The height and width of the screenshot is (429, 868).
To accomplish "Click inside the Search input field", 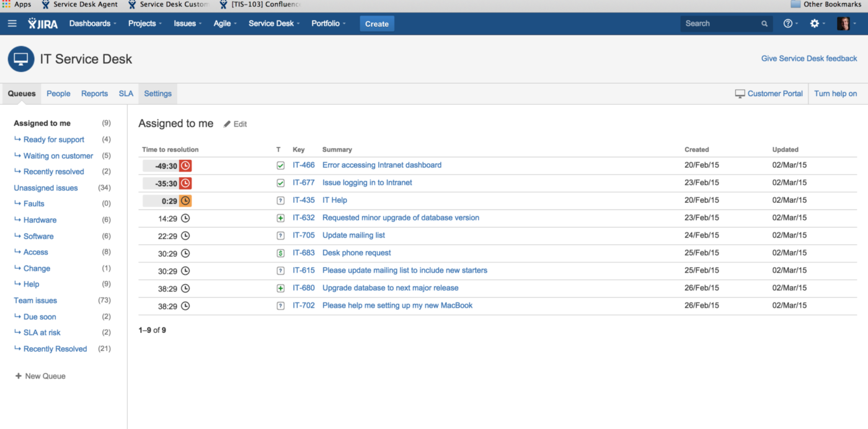I will click(719, 23).
